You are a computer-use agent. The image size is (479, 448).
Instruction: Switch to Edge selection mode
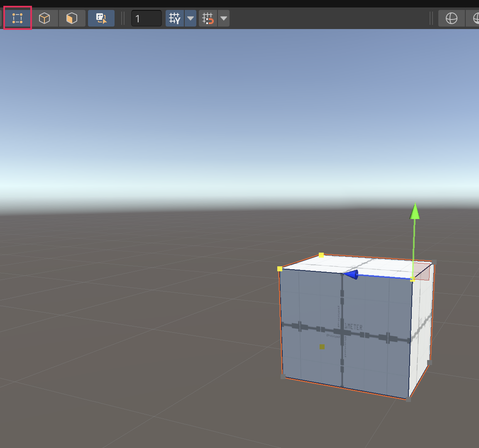coord(44,18)
